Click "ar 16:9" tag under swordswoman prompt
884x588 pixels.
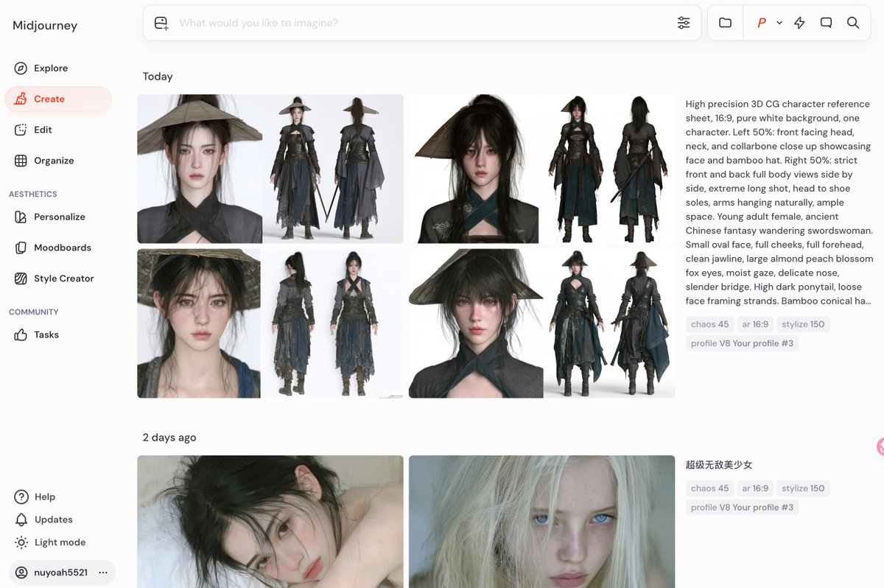[x=755, y=324]
